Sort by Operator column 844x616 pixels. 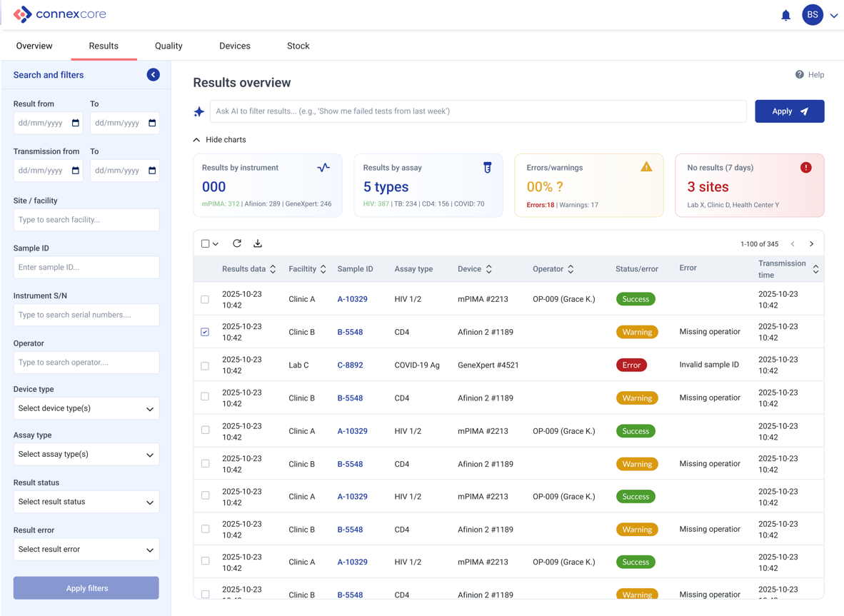coord(571,269)
